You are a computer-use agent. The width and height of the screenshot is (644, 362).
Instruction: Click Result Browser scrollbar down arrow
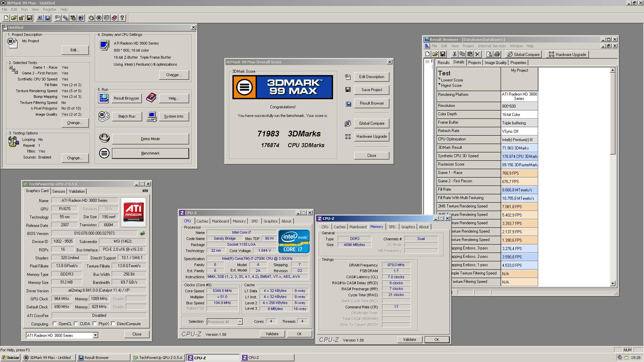pos(612,283)
